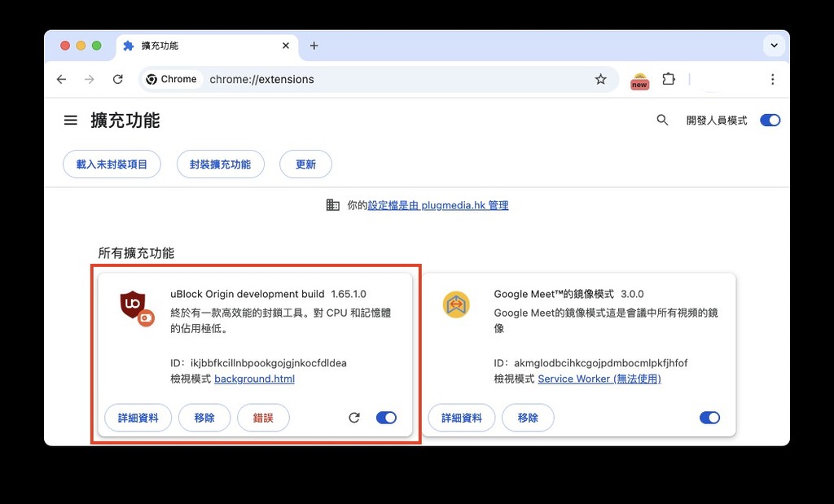Screen dimensions: 834x504
Task: Click 載入未封裝項目 button
Action: point(112,164)
